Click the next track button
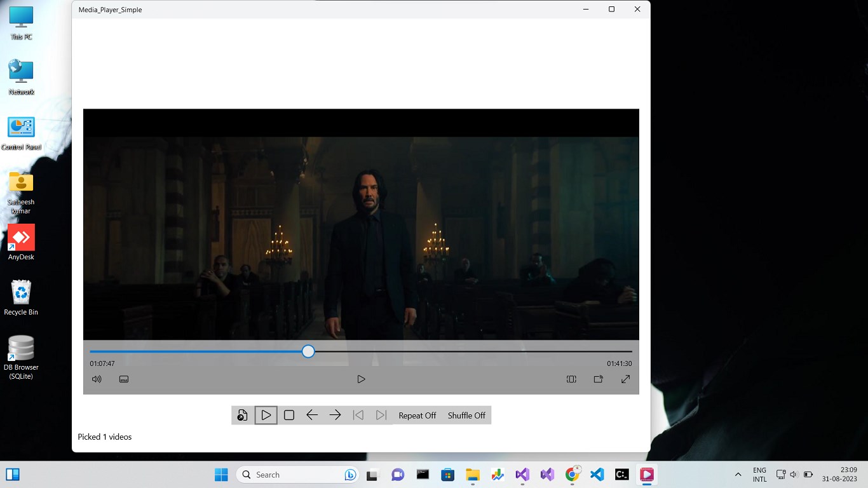The image size is (868, 488). pyautogui.click(x=381, y=416)
